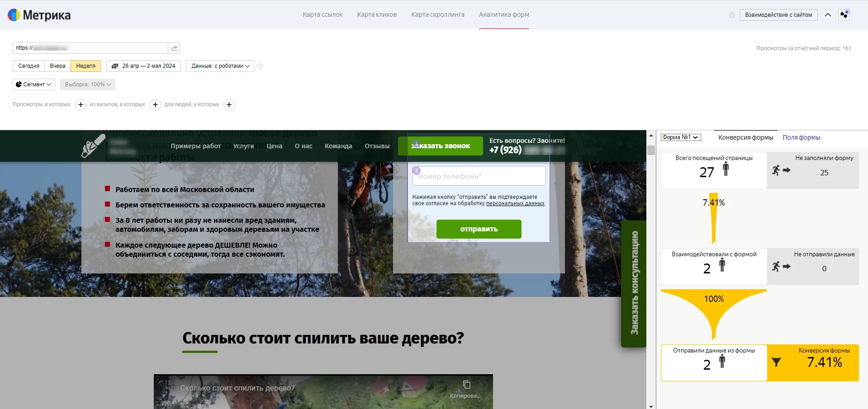Click the help icon beside Взаимодействие с сайтом

tap(732, 15)
